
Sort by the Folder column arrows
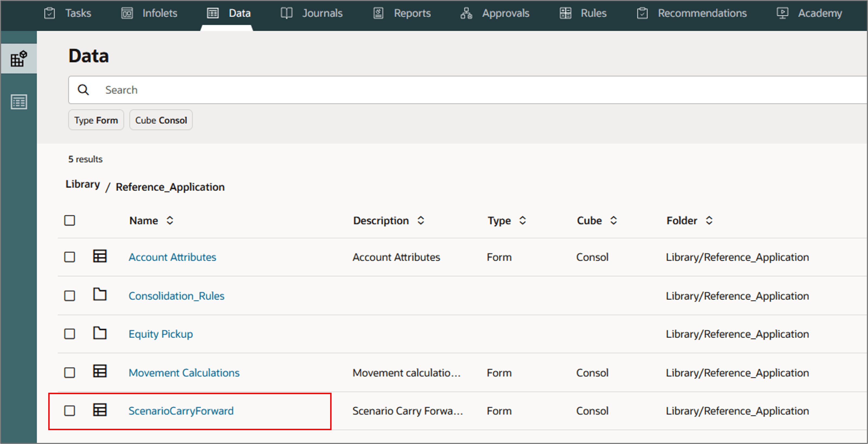pos(709,221)
